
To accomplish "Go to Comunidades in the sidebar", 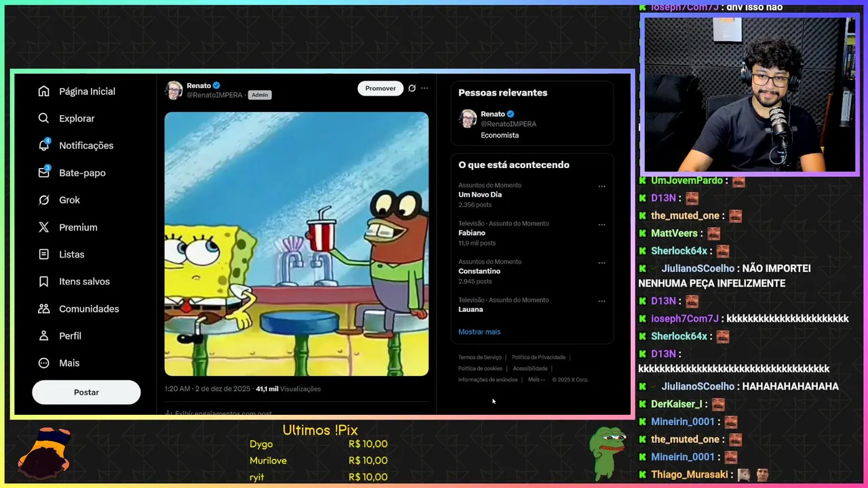I will pyautogui.click(x=79, y=308).
